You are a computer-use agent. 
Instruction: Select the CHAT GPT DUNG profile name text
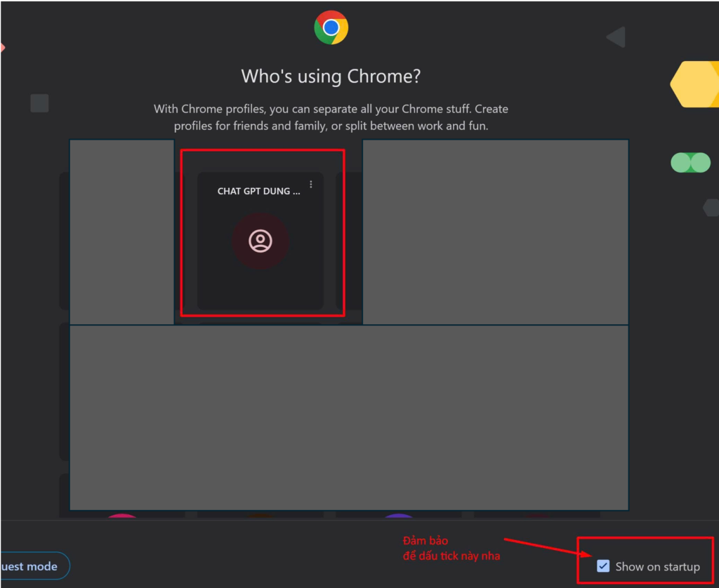258,192
